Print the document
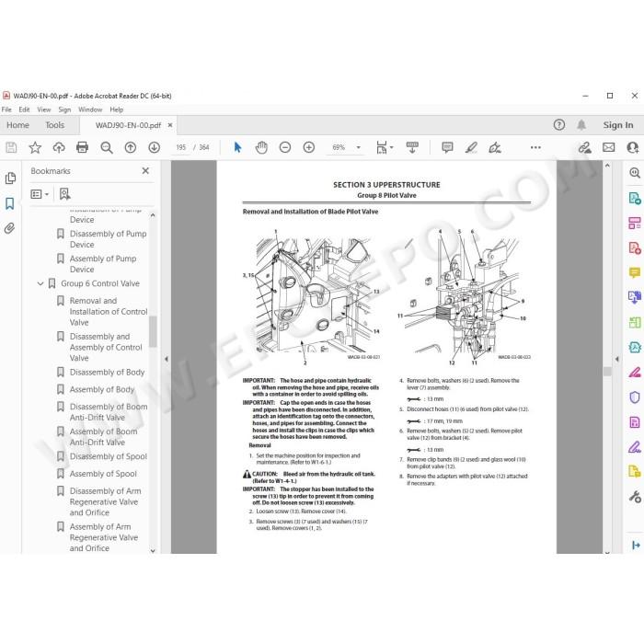Viewport: 644px width, 644px height. [x=83, y=147]
